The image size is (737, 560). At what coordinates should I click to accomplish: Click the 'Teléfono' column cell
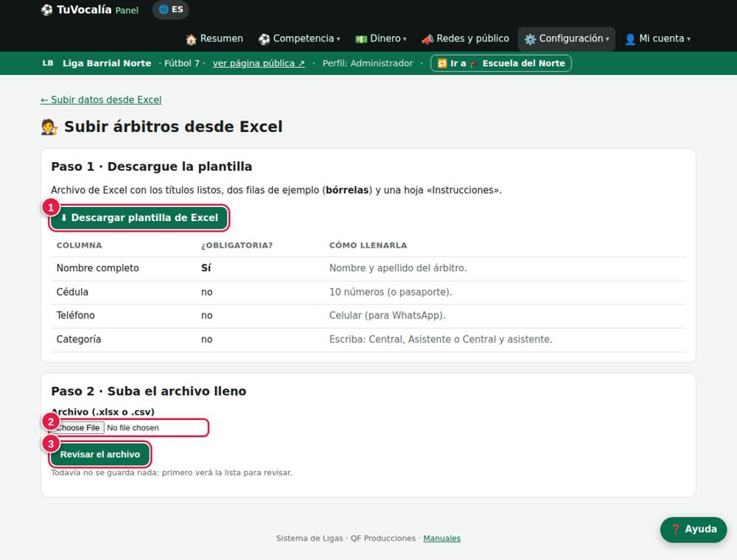point(76,315)
